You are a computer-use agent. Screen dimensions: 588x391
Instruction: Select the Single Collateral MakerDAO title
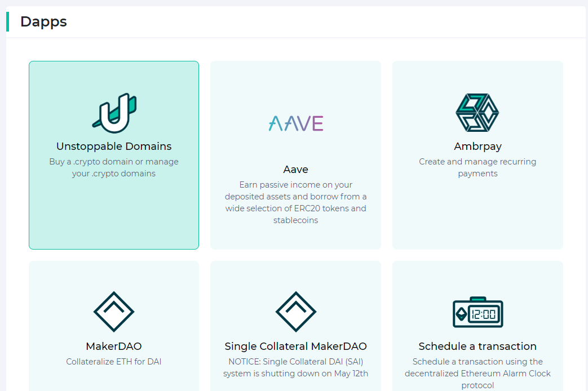(x=296, y=346)
